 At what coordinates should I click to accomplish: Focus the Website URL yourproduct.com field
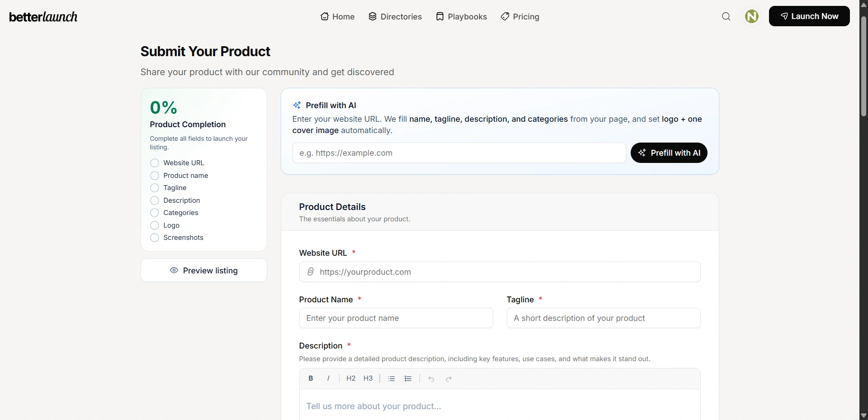click(x=500, y=272)
